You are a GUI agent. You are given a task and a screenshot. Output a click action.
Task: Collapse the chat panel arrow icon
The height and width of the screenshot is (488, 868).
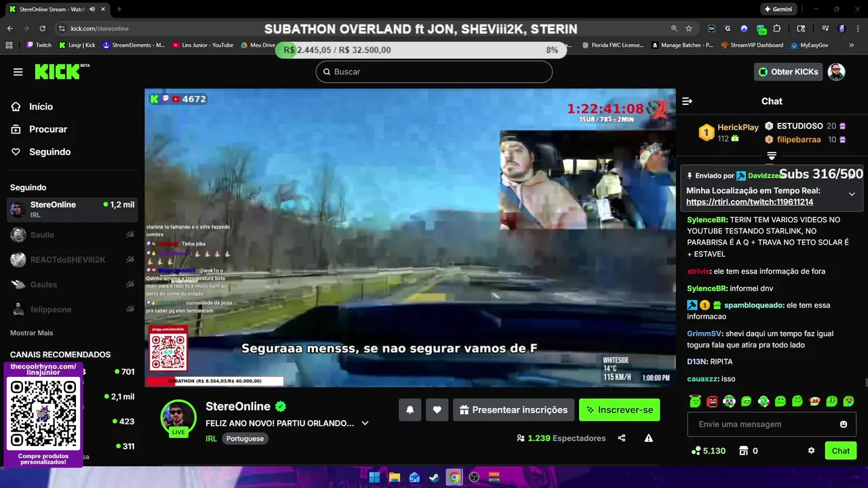[x=687, y=101]
